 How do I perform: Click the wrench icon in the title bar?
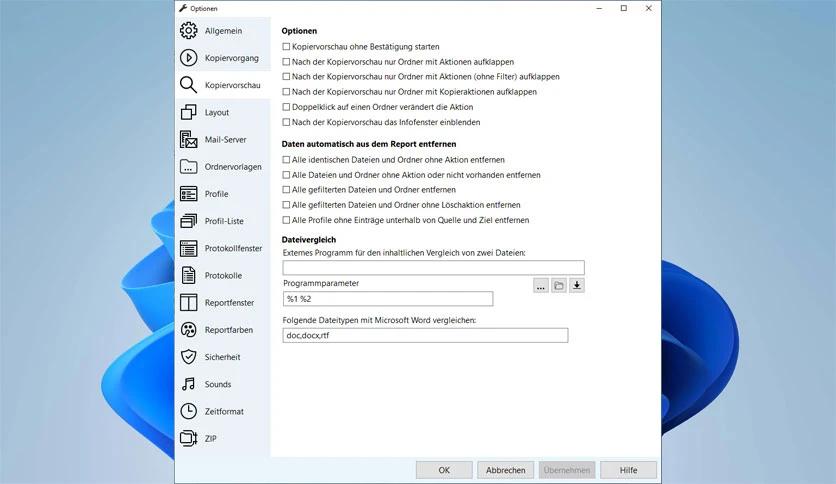pyautogui.click(x=183, y=8)
